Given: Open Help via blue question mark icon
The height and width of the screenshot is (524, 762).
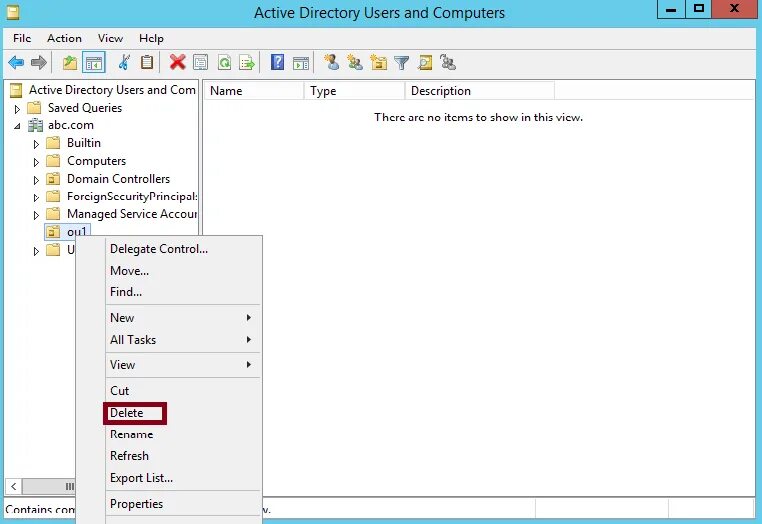Looking at the screenshot, I should (x=277, y=62).
